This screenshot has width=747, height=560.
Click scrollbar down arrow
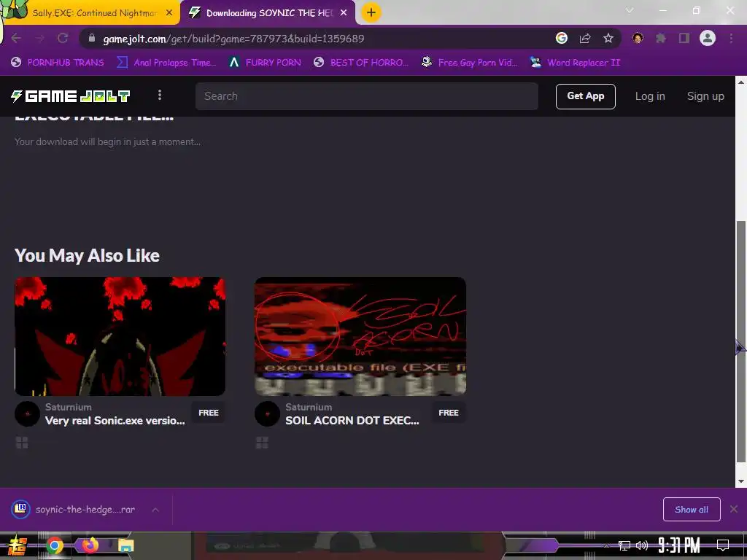point(741,481)
